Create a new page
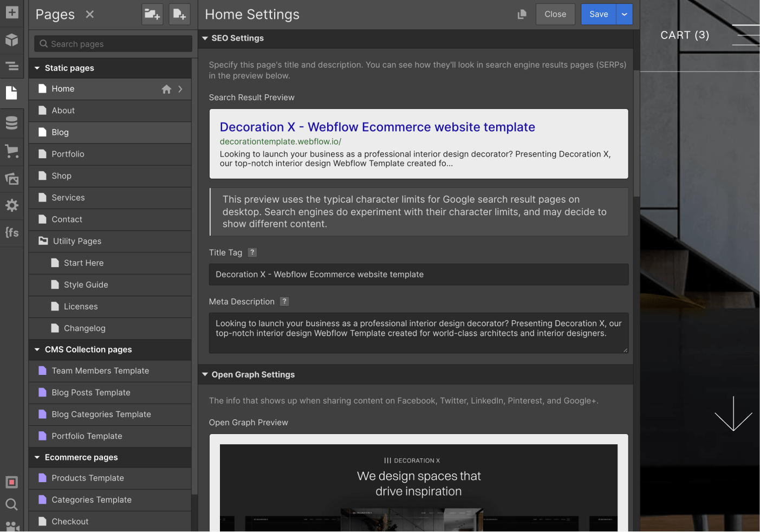760x532 pixels. tap(179, 14)
